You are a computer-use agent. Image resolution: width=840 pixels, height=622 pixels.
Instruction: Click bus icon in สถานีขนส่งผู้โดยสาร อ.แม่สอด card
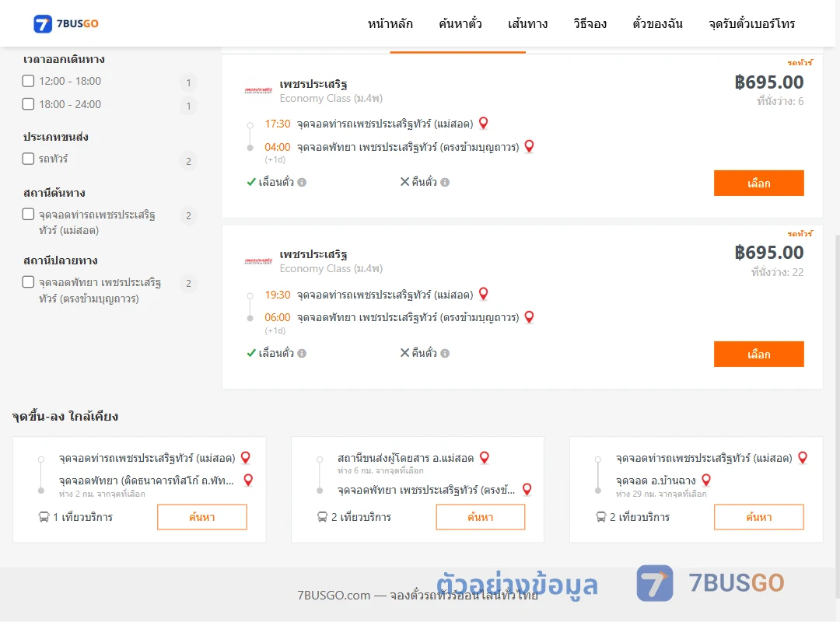click(x=322, y=517)
